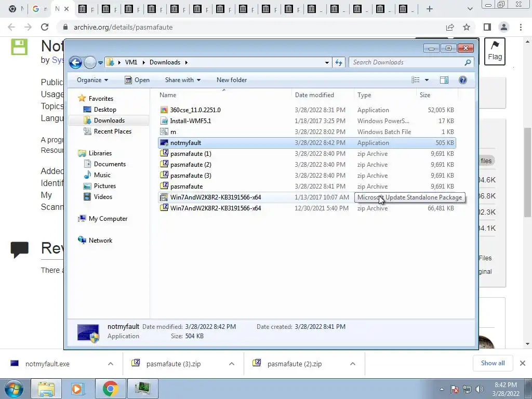Expand the view options dropdown arrow
This screenshot has width=532, height=399.
click(x=427, y=80)
